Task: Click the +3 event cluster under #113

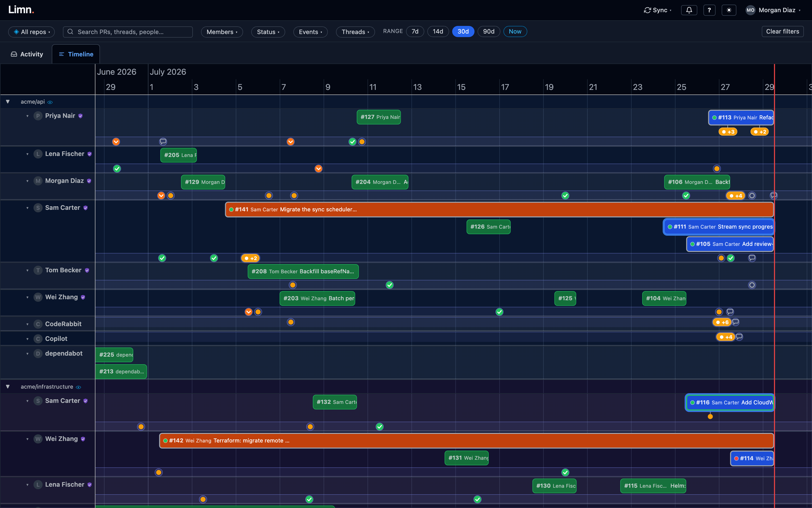Action: click(728, 132)
